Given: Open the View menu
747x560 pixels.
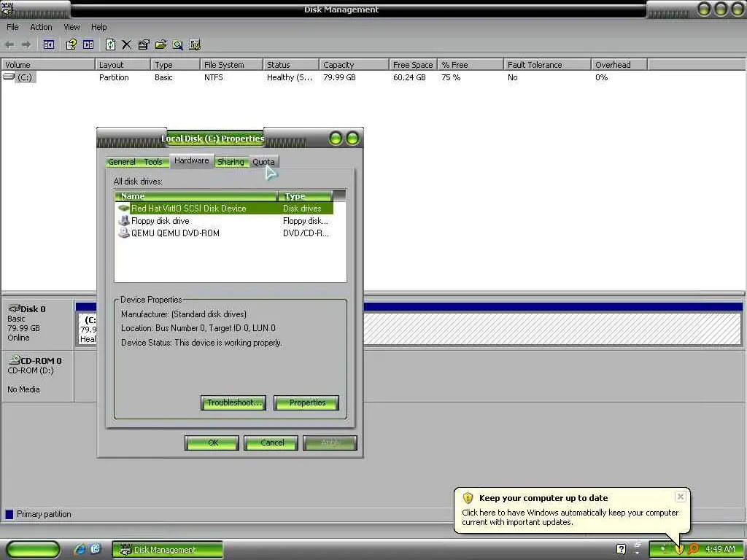Looking at the screenshot, I should 72,27.
